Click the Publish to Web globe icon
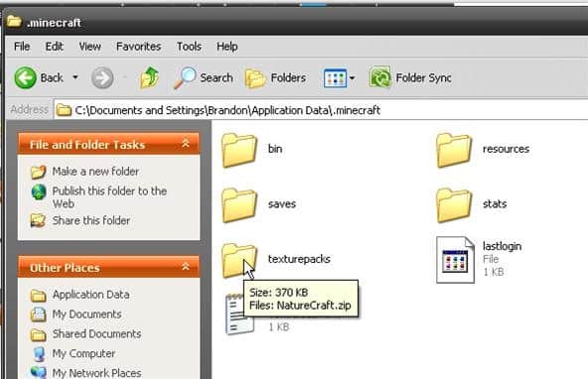Viewport: 588px width, 379px height. coord(39,192)
